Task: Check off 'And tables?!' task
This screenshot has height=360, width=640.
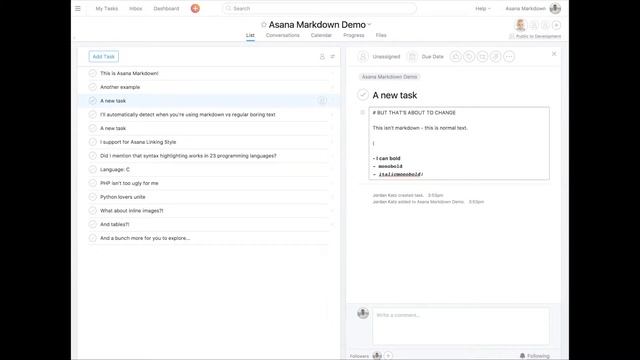Action: [93, 224]
